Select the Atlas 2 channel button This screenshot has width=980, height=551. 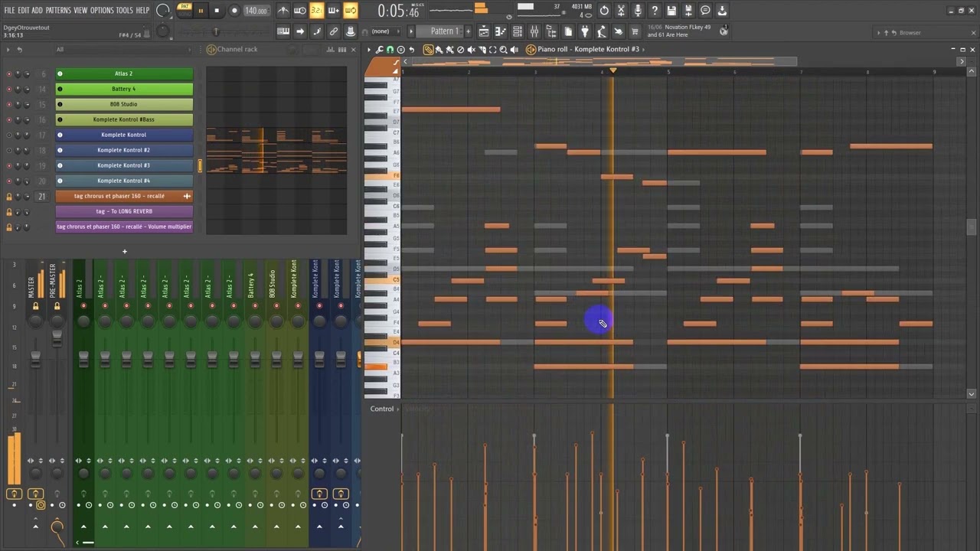pos(124,73)
